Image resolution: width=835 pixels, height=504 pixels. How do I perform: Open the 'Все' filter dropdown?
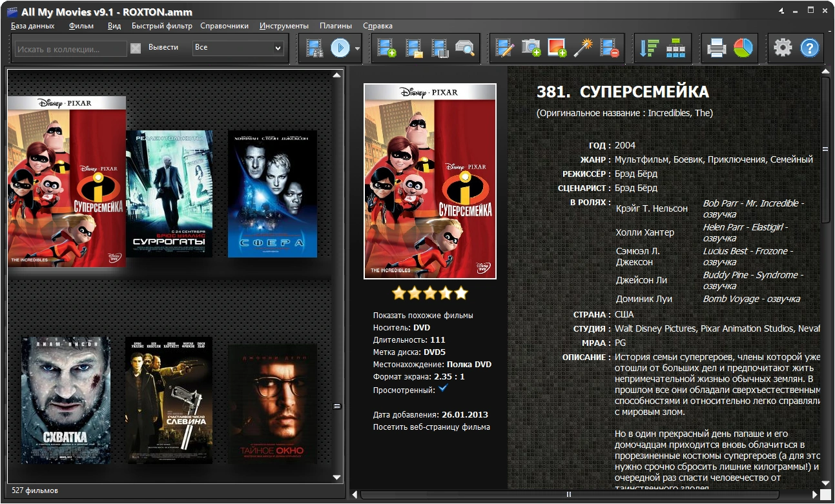(x=238, y=48)
